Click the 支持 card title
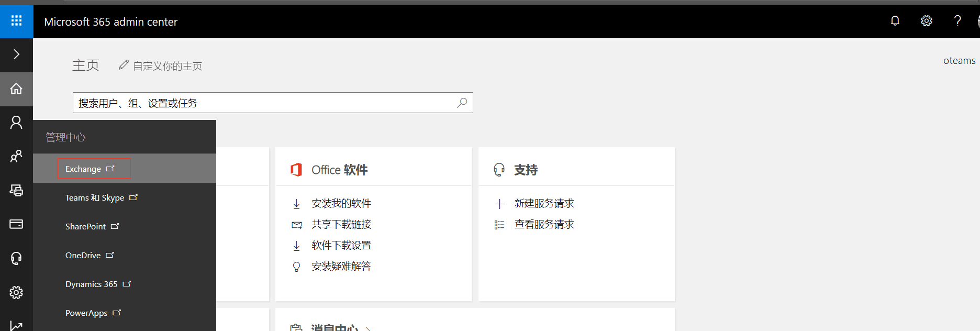Image resolution: width=980 pixels, height=331 pixels. [x=526, y=170]
